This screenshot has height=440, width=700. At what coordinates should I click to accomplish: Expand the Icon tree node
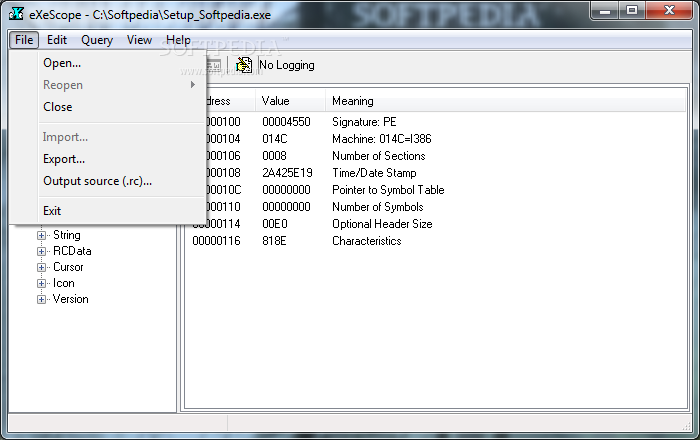[41, 283]
